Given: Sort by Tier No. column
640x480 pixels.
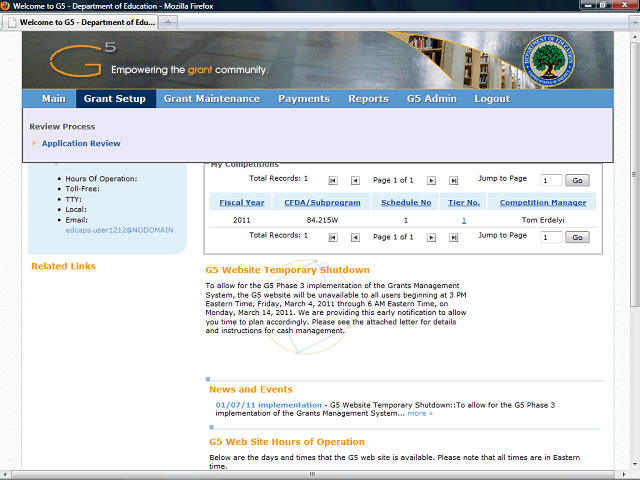Looking at the screenshot, I should (464, 202).
